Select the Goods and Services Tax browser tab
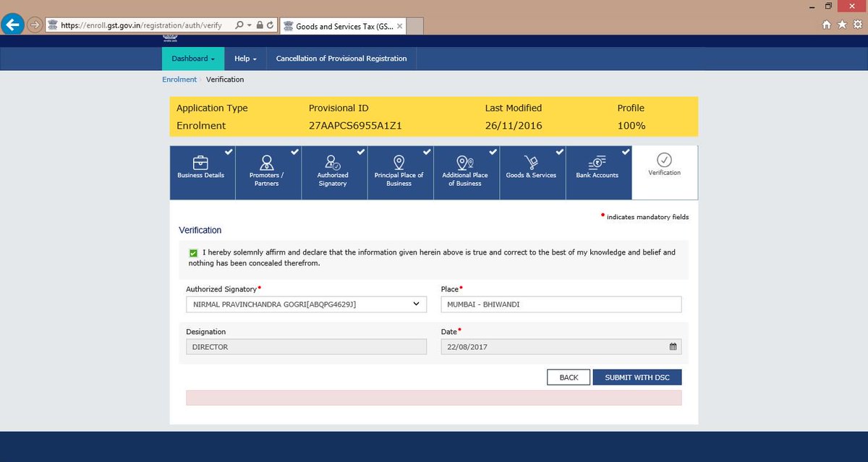Image resolution: width=868 pixels, height=462 pixels. pos(344,26)
